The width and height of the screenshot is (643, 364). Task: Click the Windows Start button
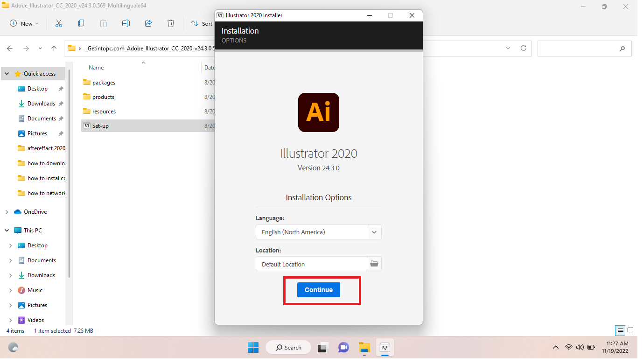tap(253, 348)
